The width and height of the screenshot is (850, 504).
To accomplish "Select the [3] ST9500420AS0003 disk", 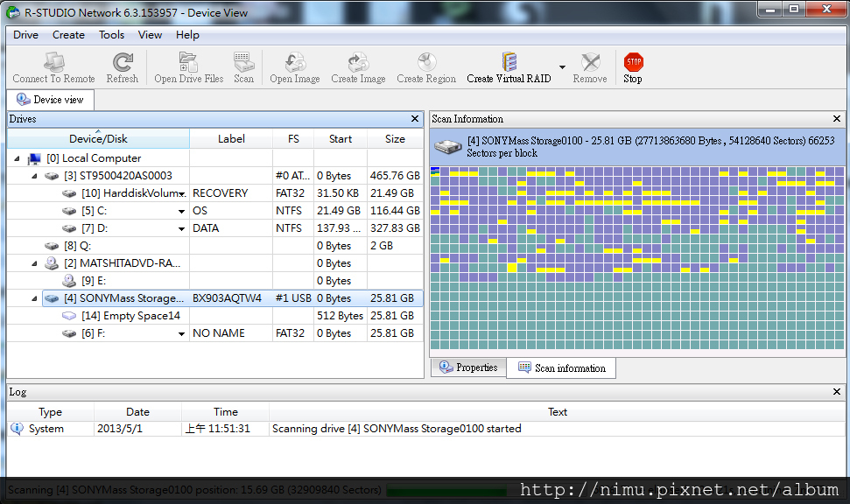I will click(117, 176).
